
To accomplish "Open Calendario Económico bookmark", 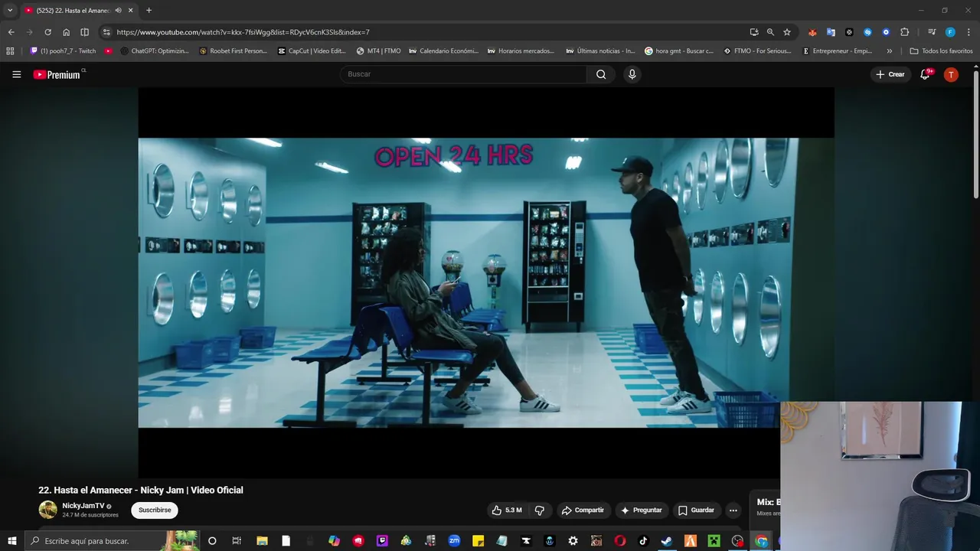I will point(443,51).
